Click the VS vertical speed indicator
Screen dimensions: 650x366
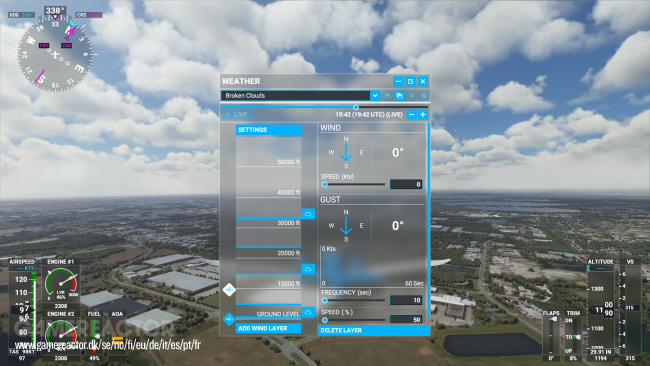[630, 310]
